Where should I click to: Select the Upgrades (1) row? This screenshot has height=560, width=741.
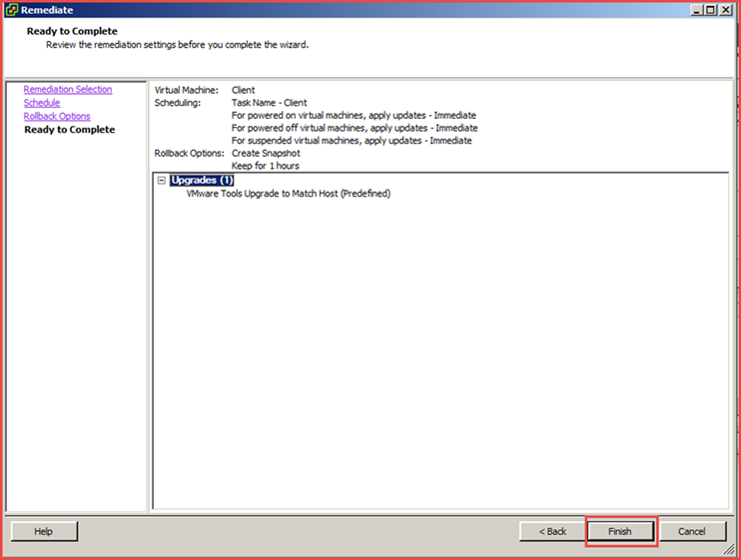(202, 181)
